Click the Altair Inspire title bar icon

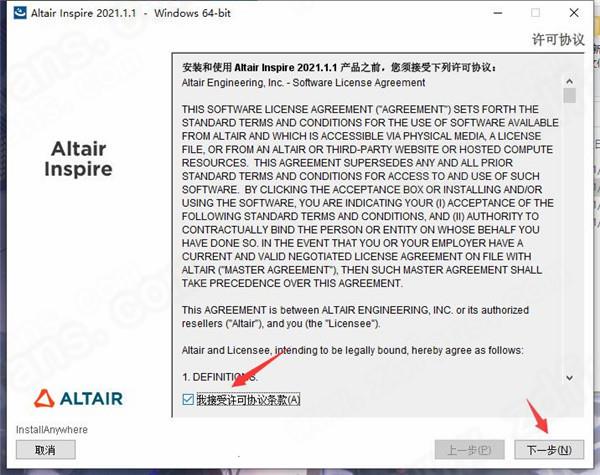(x=20, y=13)
